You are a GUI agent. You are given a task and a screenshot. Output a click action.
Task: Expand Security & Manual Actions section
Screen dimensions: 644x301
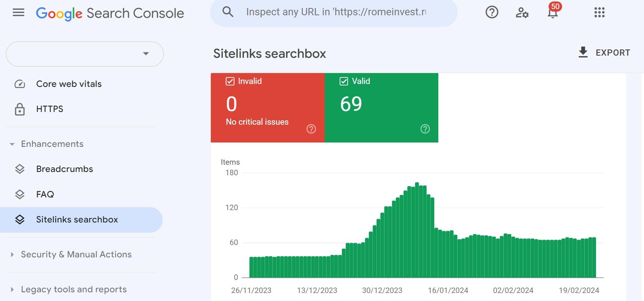point(12,255)
